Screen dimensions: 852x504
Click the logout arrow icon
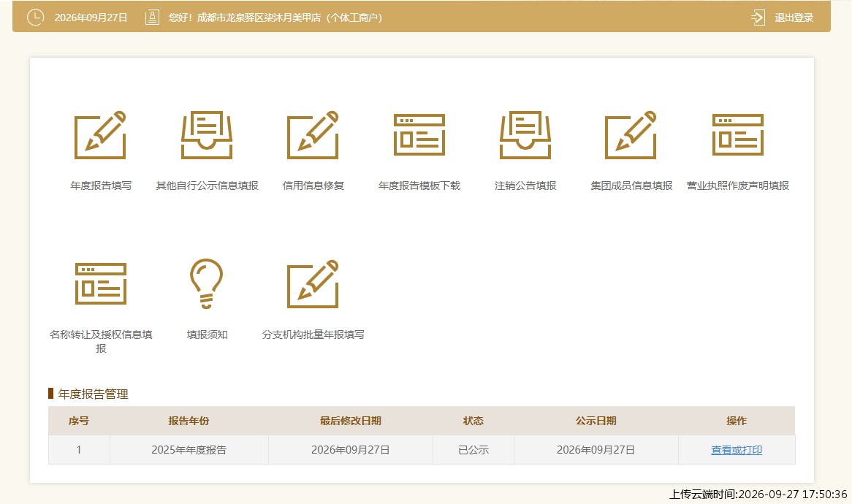[x=758, y=18]
